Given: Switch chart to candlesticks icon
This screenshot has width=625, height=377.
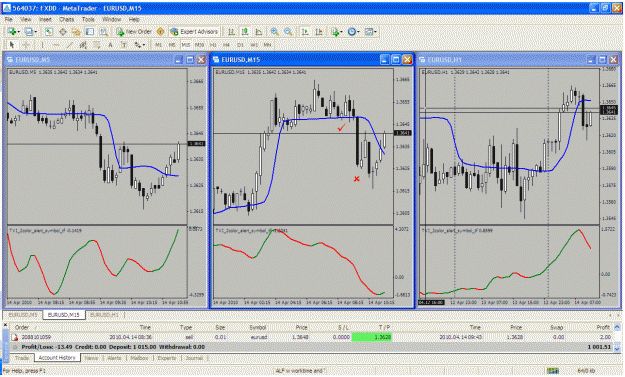Looking at the screenshot, I should pos(245,31).
